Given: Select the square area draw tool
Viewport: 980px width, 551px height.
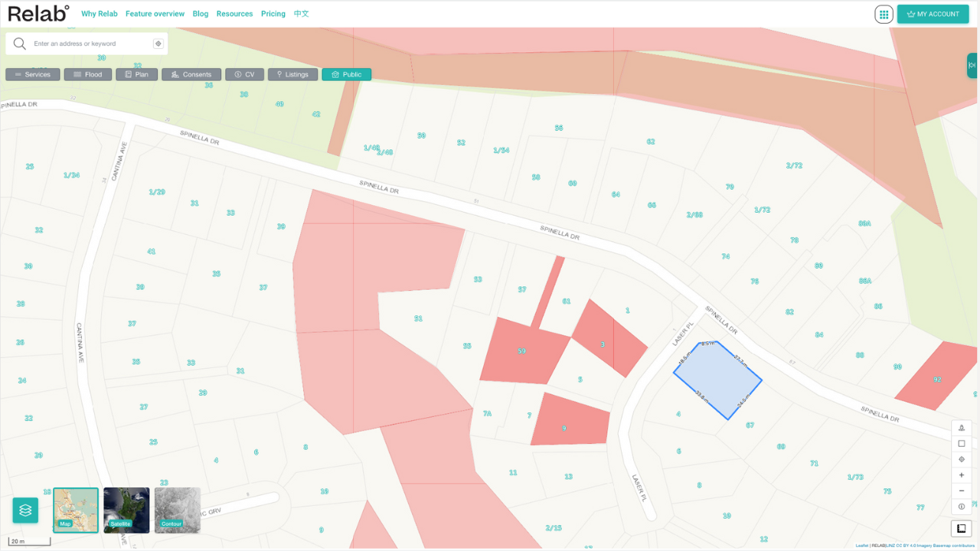Looking at the screenshot, I should [962, 444].
